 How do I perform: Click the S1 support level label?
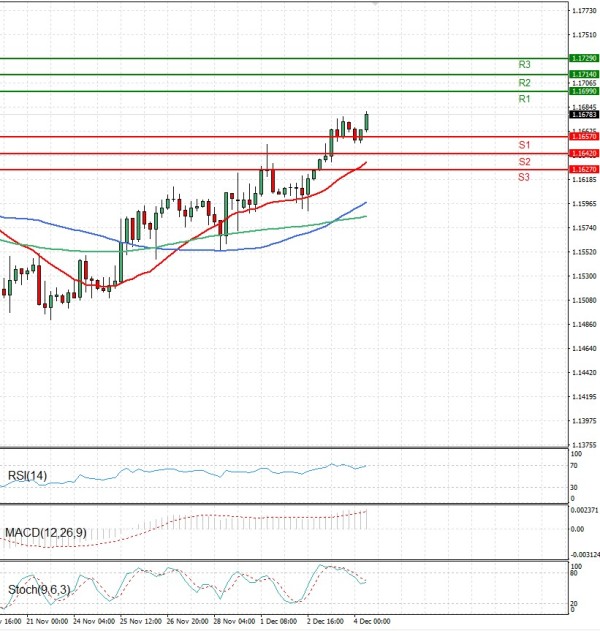pyautogui.click(x=524, y=145)
